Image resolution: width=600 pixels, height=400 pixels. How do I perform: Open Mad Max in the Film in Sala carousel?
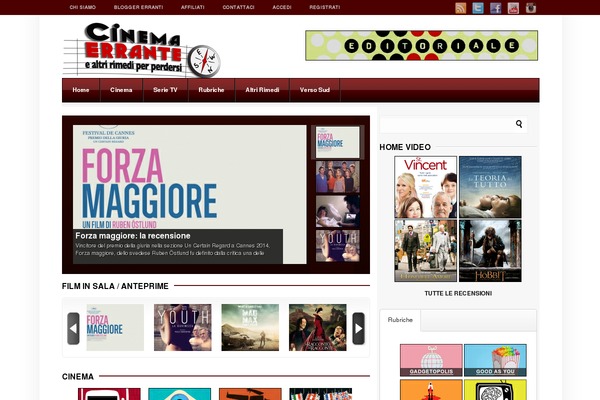[250, 327]
